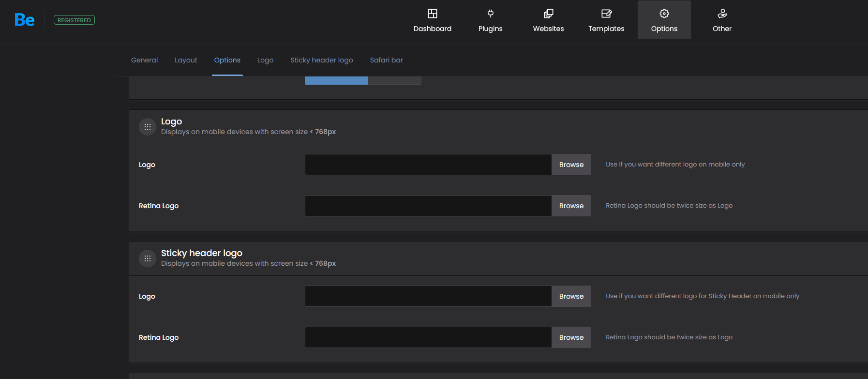Click the Logo section heading
This screenshot has height=379, width=868.
click(171, 121)
